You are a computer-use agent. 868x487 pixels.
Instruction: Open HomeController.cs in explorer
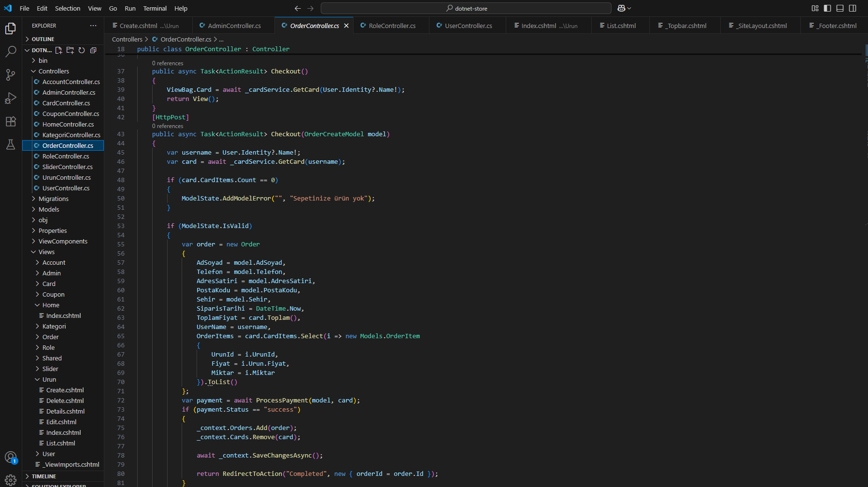tap(63, 124)
